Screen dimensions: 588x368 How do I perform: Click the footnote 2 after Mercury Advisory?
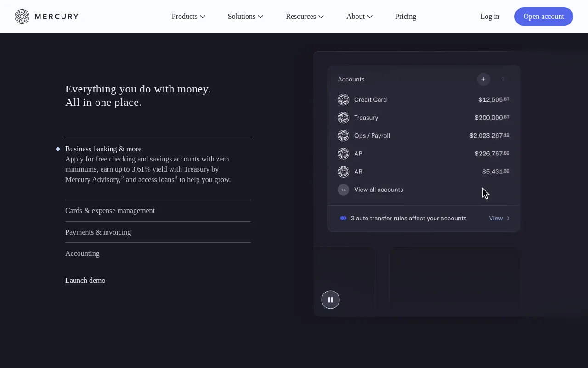[x=123, y=178]
